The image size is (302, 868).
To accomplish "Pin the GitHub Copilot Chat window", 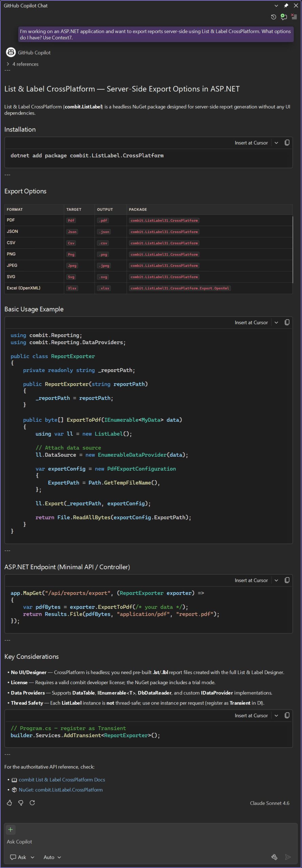I will [286, 5].
